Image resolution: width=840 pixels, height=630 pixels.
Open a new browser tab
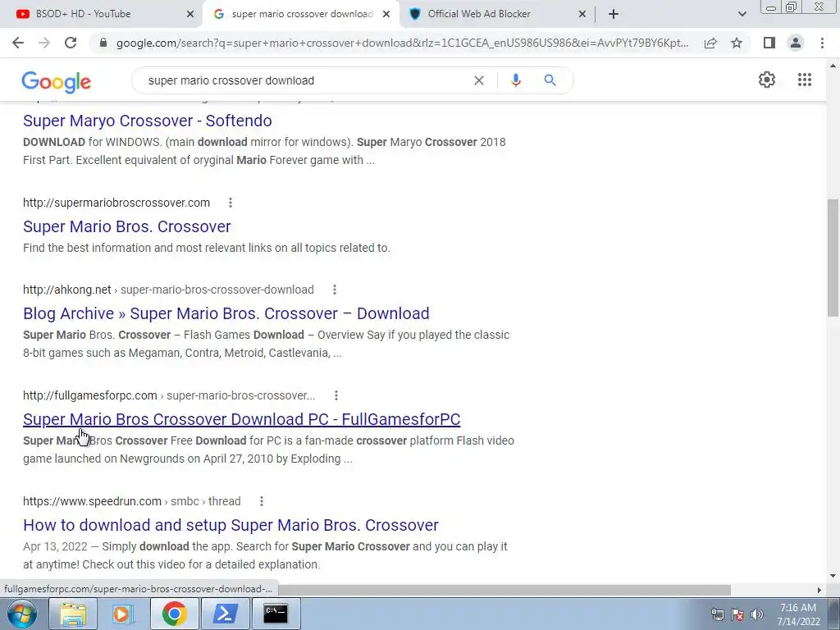point(614,14)
